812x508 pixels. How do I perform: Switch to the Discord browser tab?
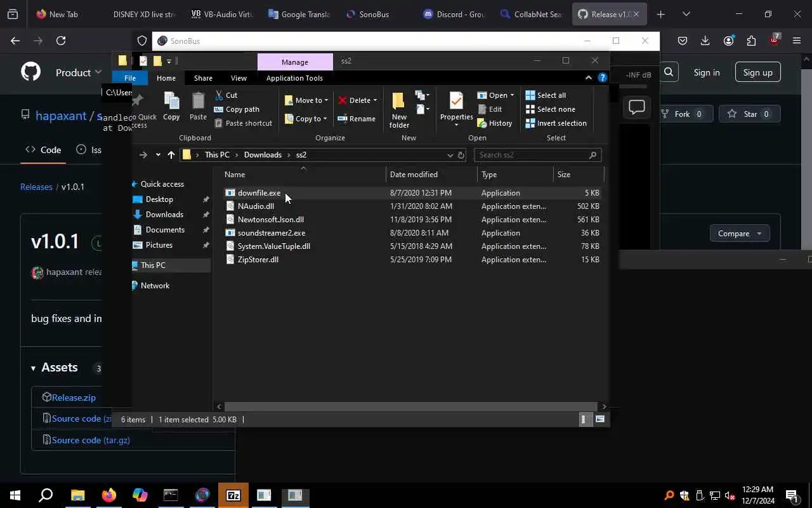(454, 14)
